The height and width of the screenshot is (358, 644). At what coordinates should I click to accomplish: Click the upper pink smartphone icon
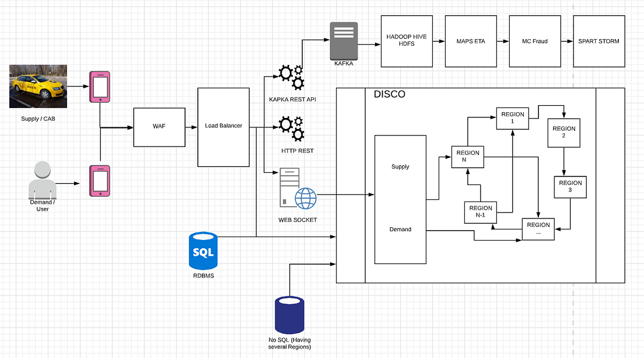(x=99, y=85)
